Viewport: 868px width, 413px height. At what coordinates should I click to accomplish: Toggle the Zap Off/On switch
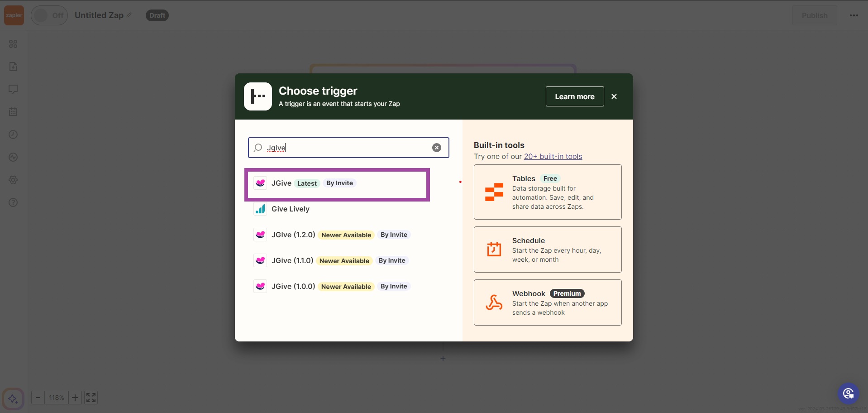pos(49,15)
